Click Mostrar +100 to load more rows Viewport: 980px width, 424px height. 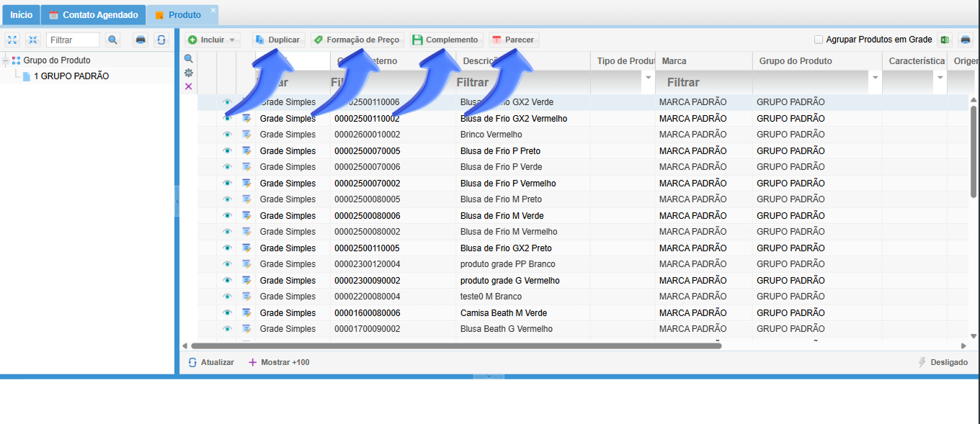[279, 362]
